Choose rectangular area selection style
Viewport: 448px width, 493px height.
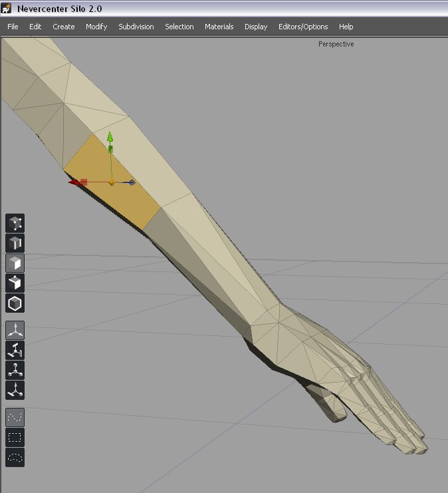point(15,437)
